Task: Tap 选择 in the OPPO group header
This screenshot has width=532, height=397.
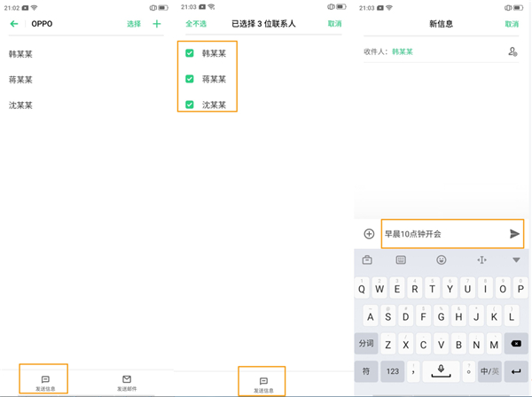Action: coord(134,24)
